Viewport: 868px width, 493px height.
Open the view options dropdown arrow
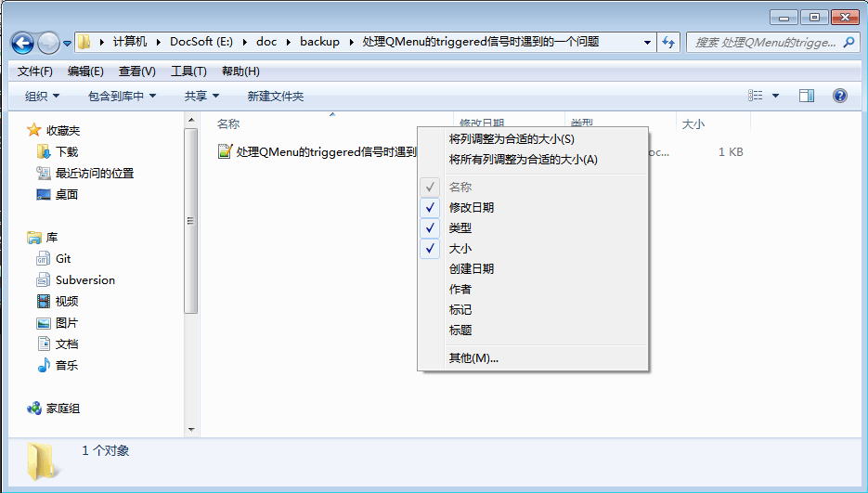click(x=775, y=96)
